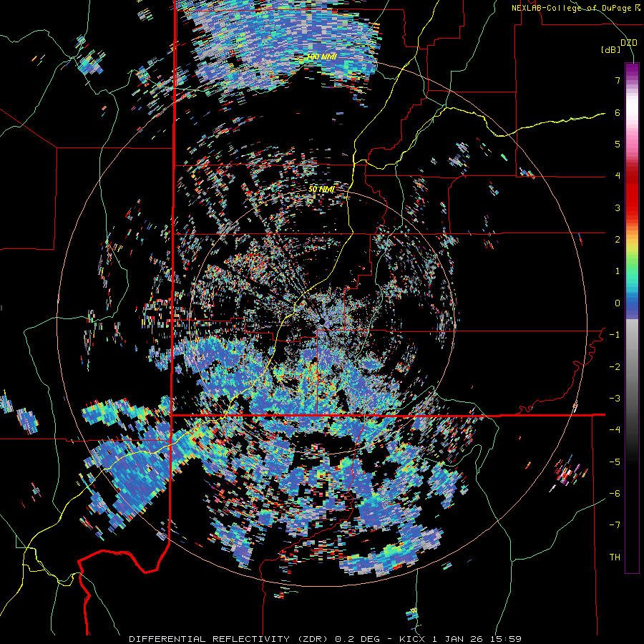Click the -6 value on the dB scale

615,494
